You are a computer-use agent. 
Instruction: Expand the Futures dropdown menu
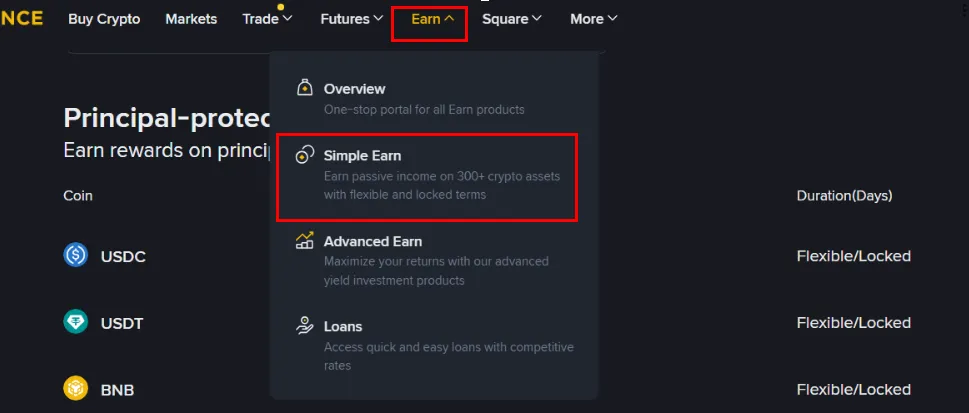tap(351, 19)
